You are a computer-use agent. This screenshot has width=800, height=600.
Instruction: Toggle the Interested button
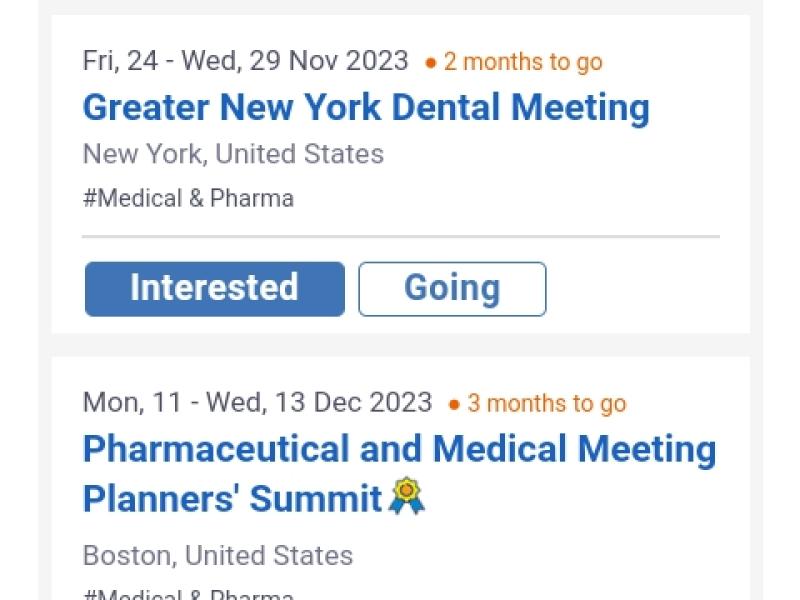click(214, 289)
